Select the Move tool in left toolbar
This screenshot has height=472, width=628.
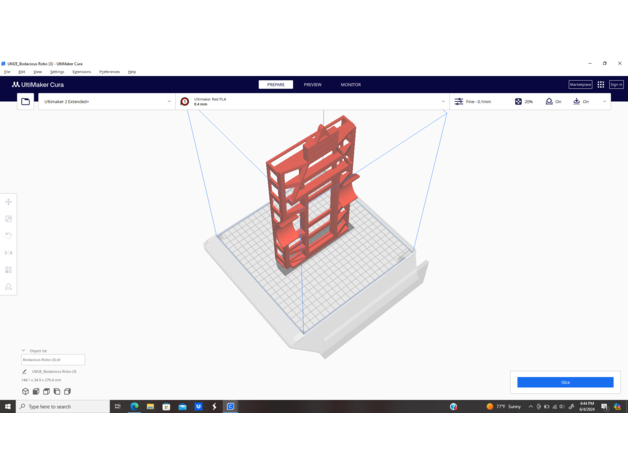9,202
